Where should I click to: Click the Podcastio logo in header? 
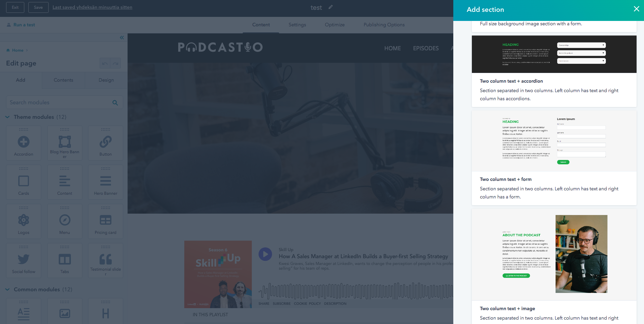click(x=220, y=47)
